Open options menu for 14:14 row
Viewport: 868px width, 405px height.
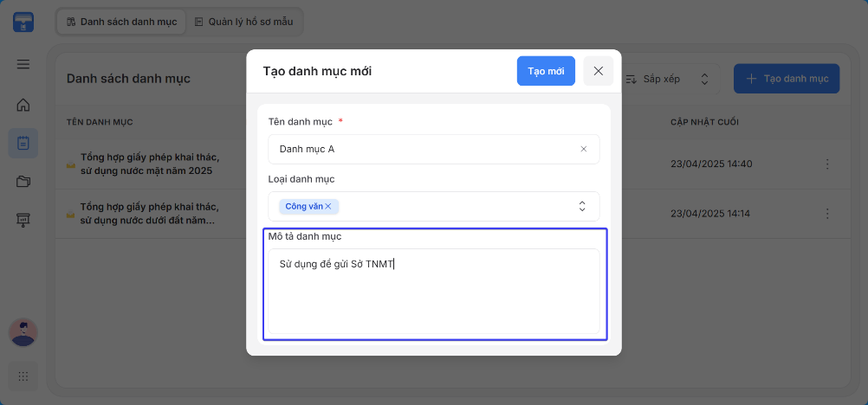(x=827, y=214)
